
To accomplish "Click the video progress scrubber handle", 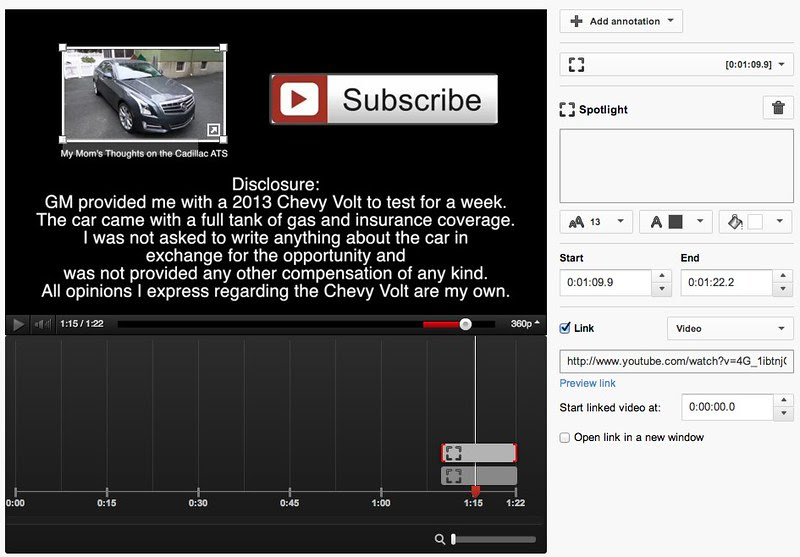I will click(x=465, y=324).
